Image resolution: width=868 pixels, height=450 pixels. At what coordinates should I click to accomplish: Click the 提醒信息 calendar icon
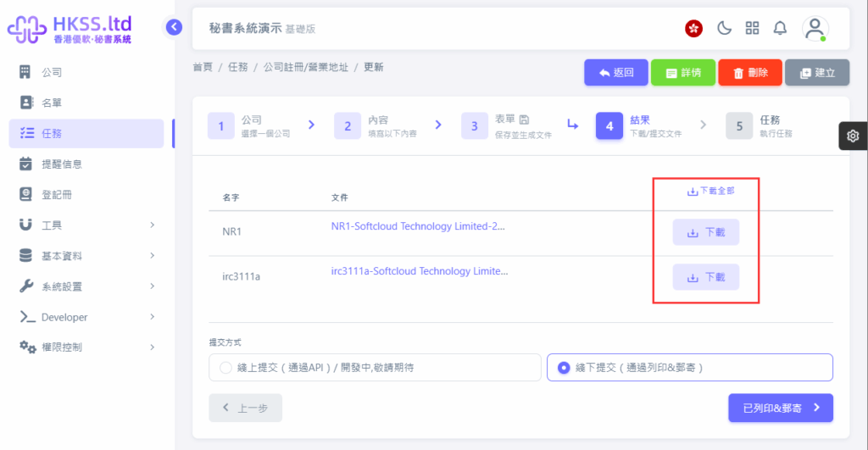[x=25, y=164]
